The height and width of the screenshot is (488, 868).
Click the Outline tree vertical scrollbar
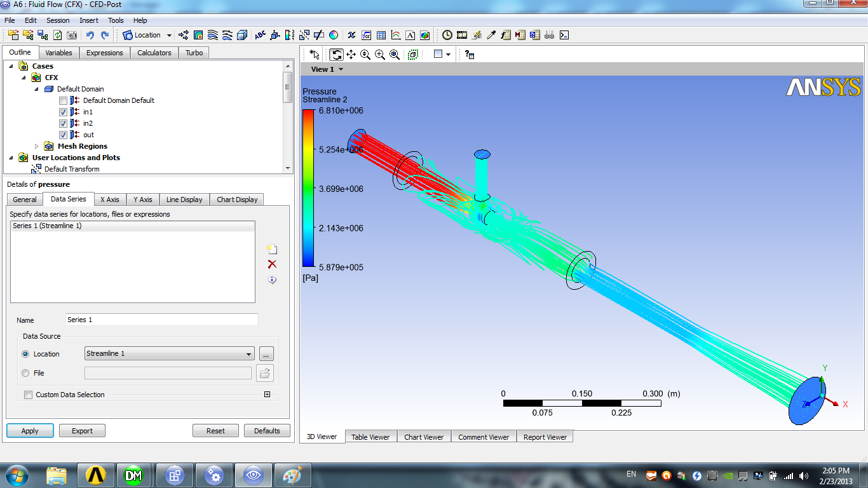pyautogui.click(x=288, y=116)
